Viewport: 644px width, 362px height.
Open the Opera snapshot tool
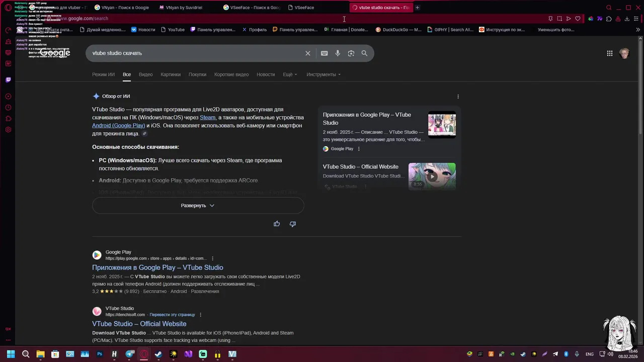[x=559, y=19]
